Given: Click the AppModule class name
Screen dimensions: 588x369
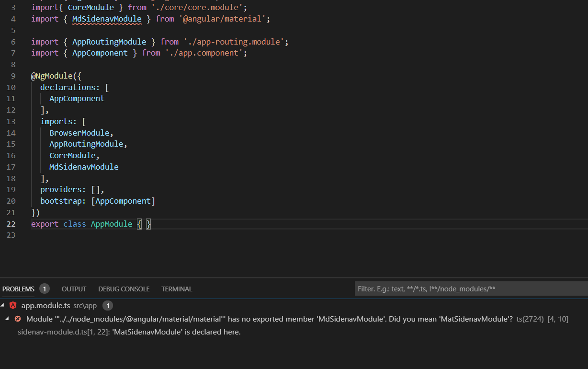Looking at the screenshot, I should (112, 224).
